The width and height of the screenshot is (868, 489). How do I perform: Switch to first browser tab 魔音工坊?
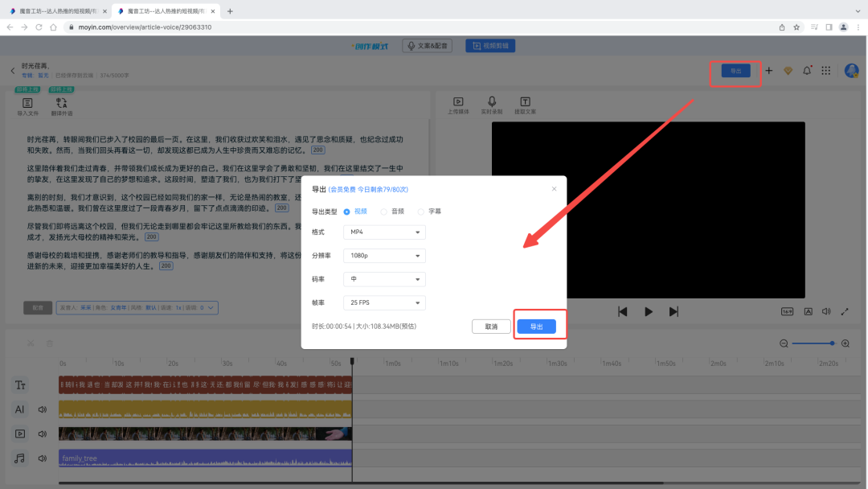click(56, 11)
